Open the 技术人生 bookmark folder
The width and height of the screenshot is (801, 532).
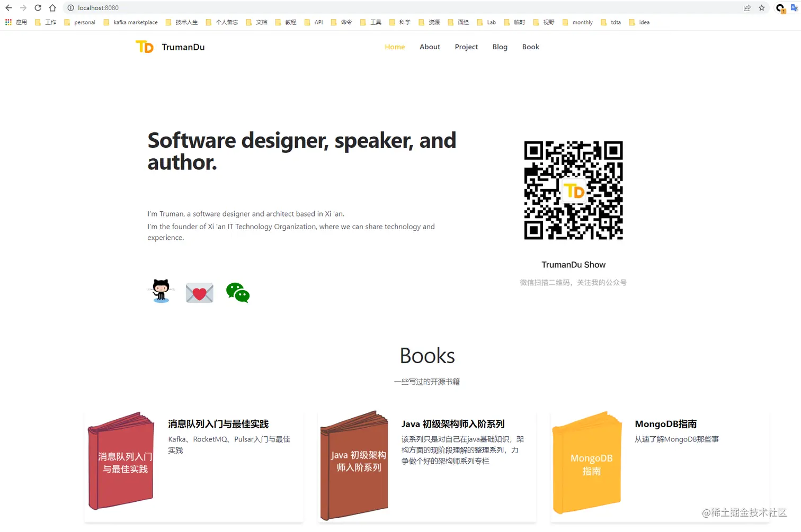(x=182, y=22)
